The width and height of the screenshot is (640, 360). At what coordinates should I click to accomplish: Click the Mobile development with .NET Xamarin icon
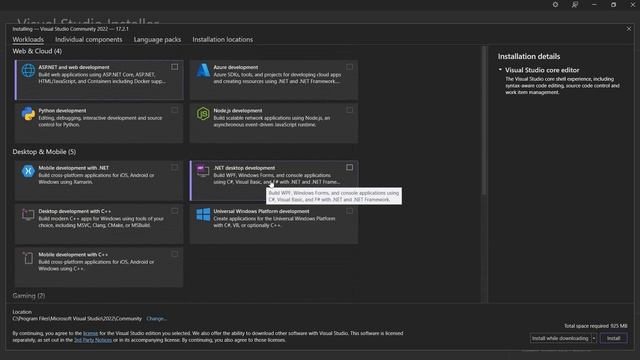click(28, 171)
